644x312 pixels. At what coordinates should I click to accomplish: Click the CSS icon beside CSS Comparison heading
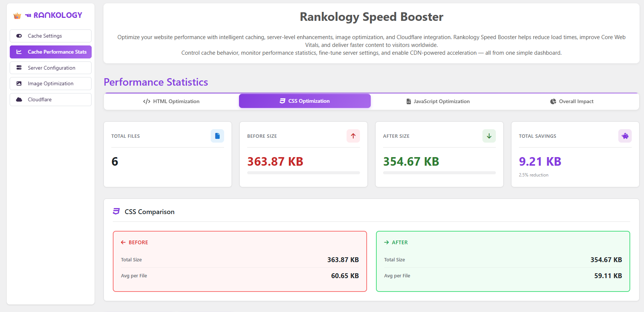click(116, 211)
